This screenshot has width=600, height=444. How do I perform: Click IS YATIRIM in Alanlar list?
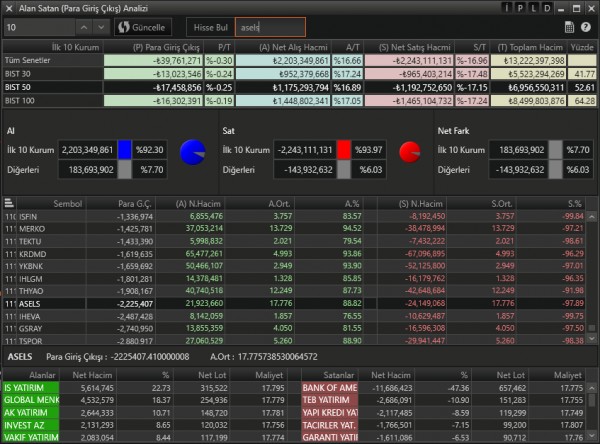(31, 388)
